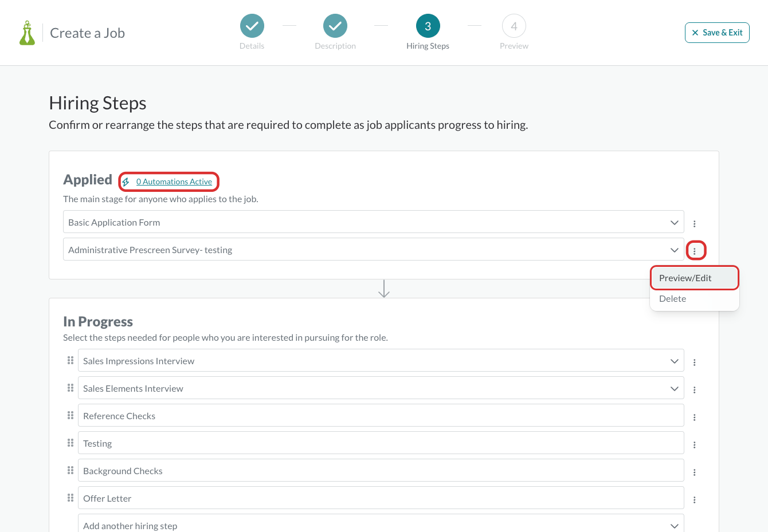Click the Reference Checks step field
Screen dimensions: 768x532
[x=381, y=415]
